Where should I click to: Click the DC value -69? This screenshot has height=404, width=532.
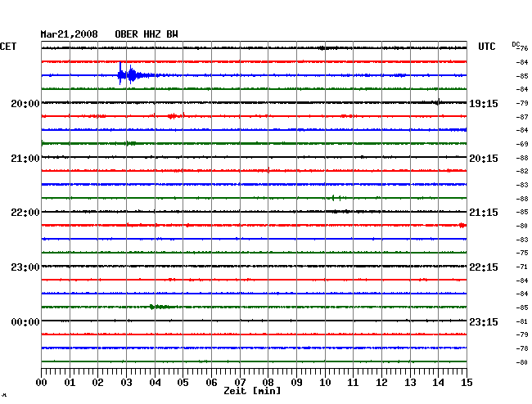pos(522,144)
